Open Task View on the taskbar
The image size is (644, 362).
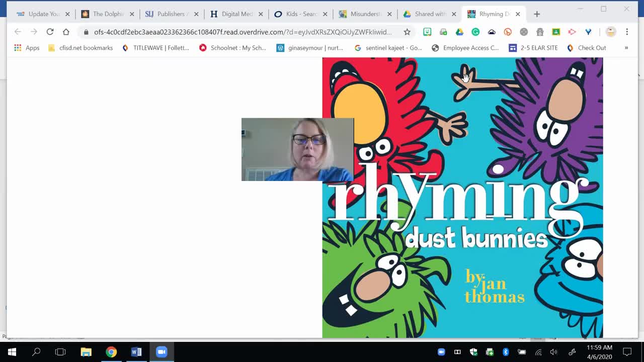(x=60, y=352)
